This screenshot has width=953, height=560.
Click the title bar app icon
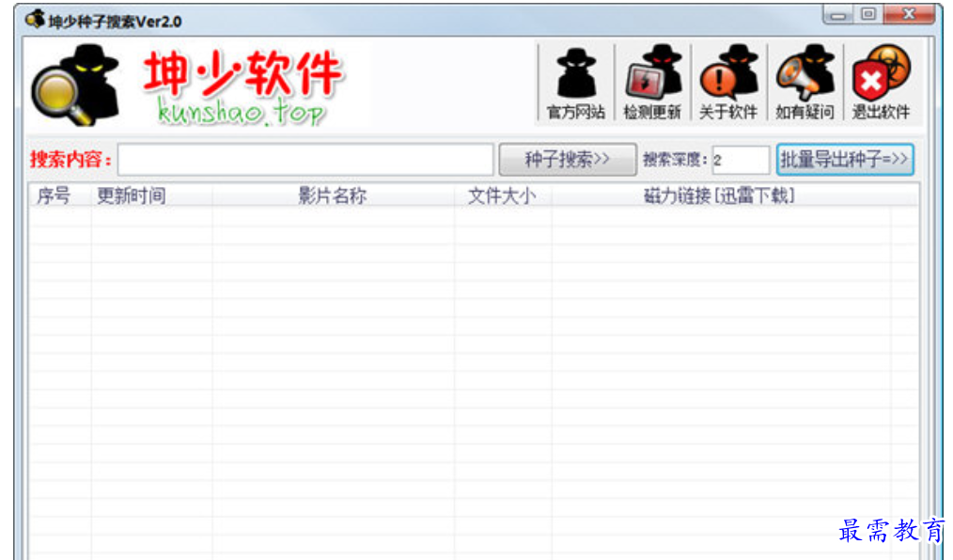(x=36, y=20)
